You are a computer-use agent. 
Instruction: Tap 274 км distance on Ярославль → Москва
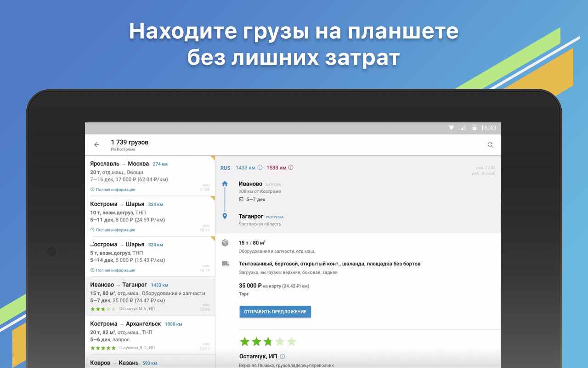[x=160, y=164]
